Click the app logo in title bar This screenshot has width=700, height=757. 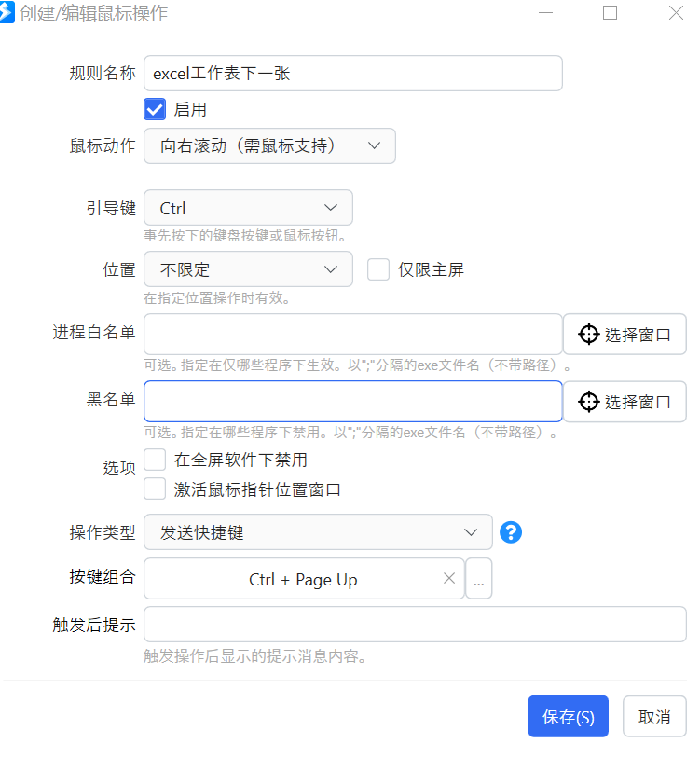[x=8, y=13]
